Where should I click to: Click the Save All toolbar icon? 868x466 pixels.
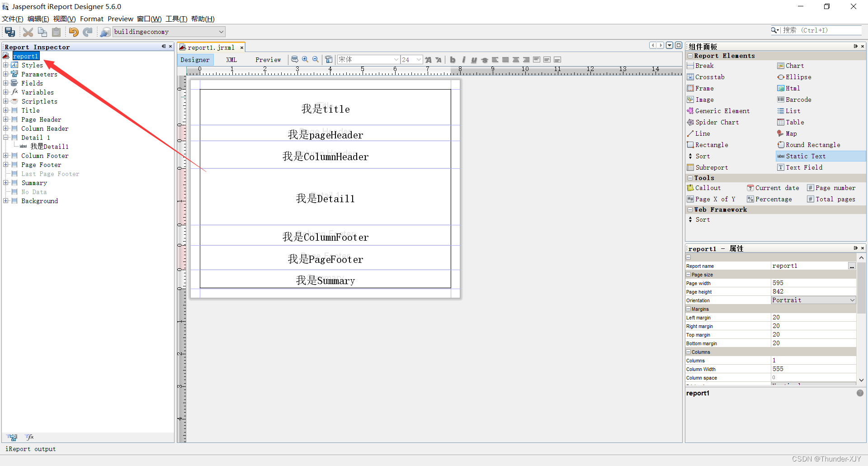(x=10, y=32)
